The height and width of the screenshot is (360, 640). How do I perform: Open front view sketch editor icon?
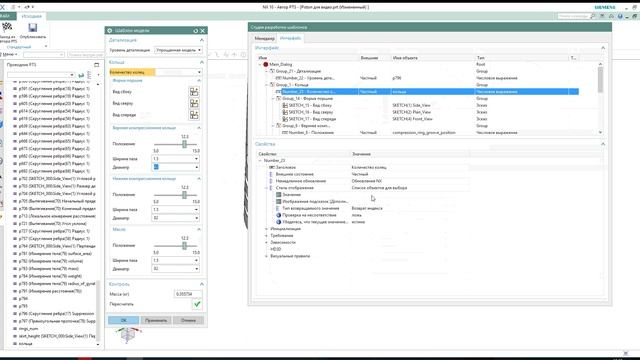pos(194,115)
